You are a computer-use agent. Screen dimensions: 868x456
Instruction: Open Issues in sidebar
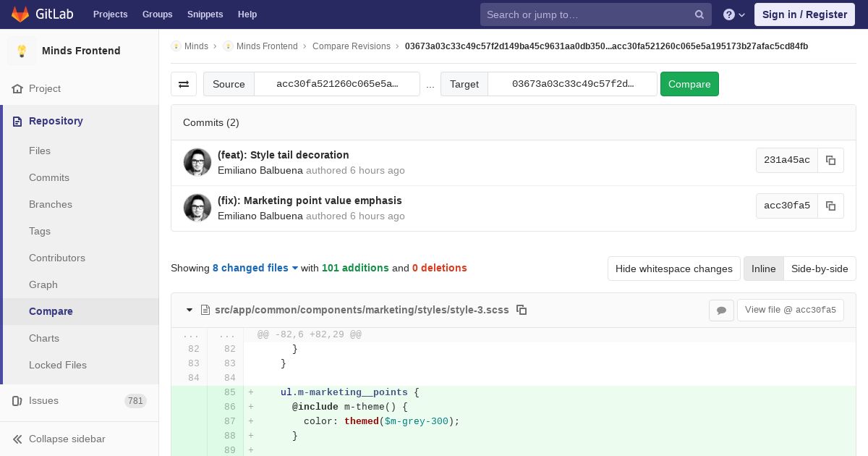click(80, 400)
